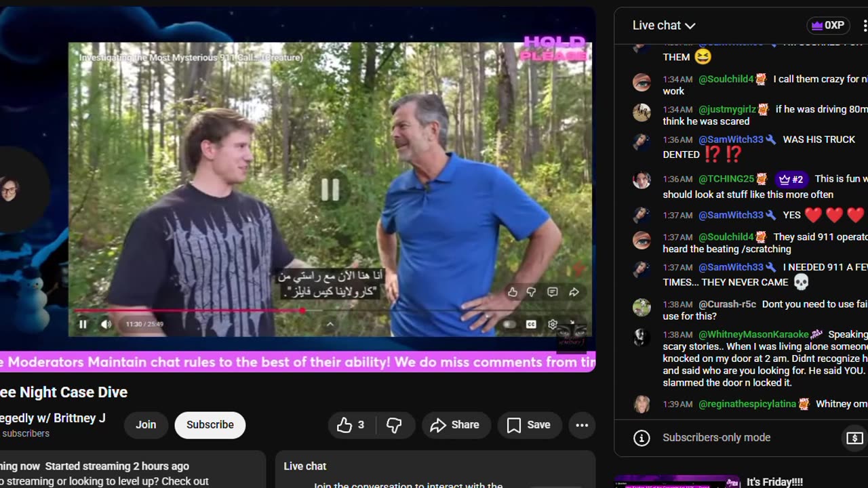The image size is (868, 488).
Task: Dislike the livestream with thumbs down
Action: (395, 425)
